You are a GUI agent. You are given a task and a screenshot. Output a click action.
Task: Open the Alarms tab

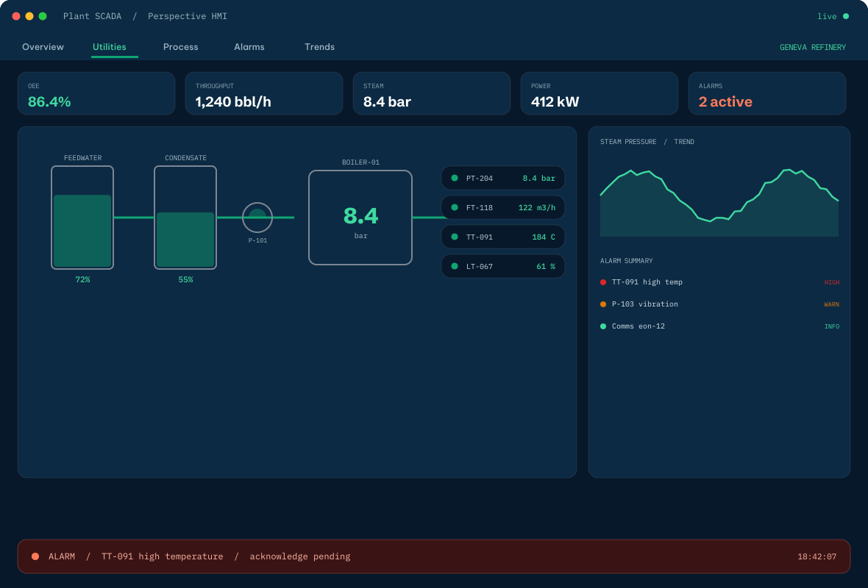pos(249,47)
